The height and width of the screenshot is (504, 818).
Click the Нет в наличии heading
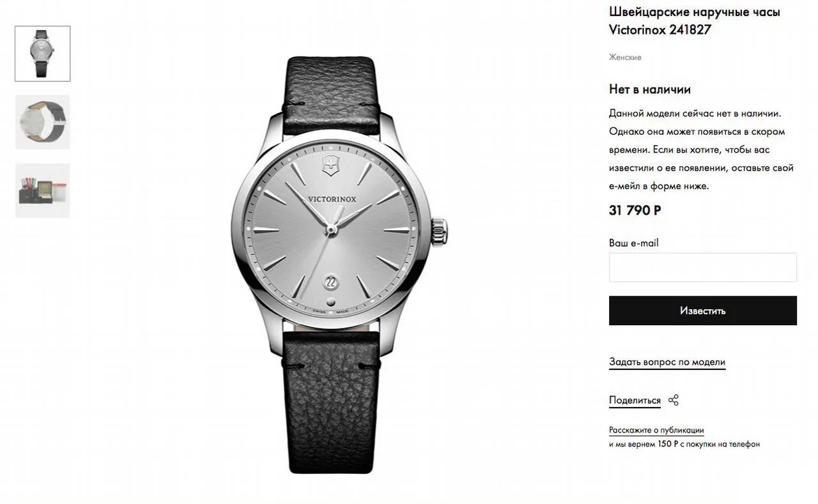tap(650, 89)
